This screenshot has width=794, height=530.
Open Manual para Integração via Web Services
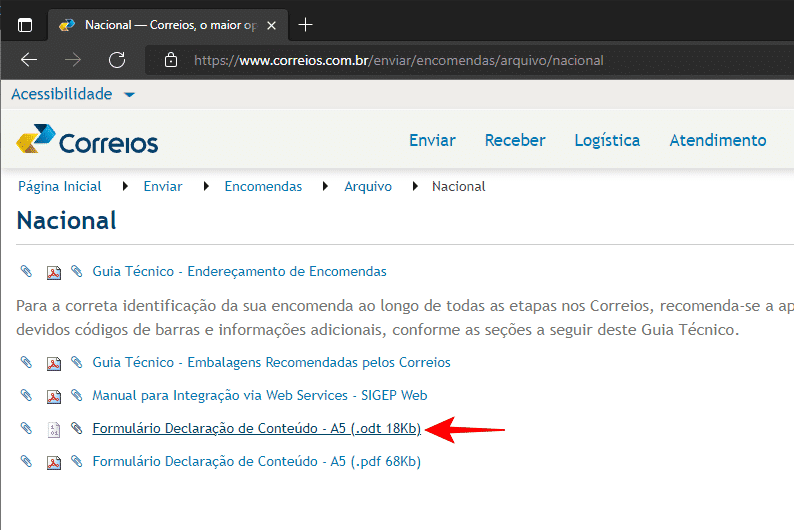[x=260, y=395]
